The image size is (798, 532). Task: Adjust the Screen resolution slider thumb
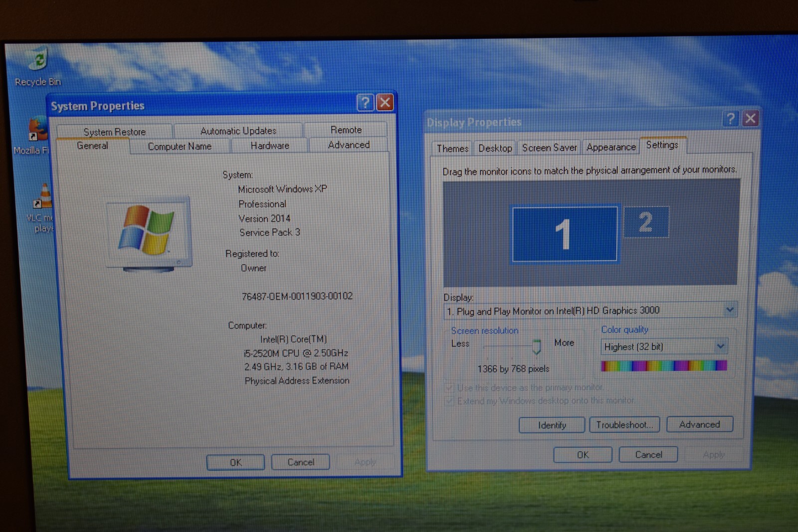(x=537, y=347)
